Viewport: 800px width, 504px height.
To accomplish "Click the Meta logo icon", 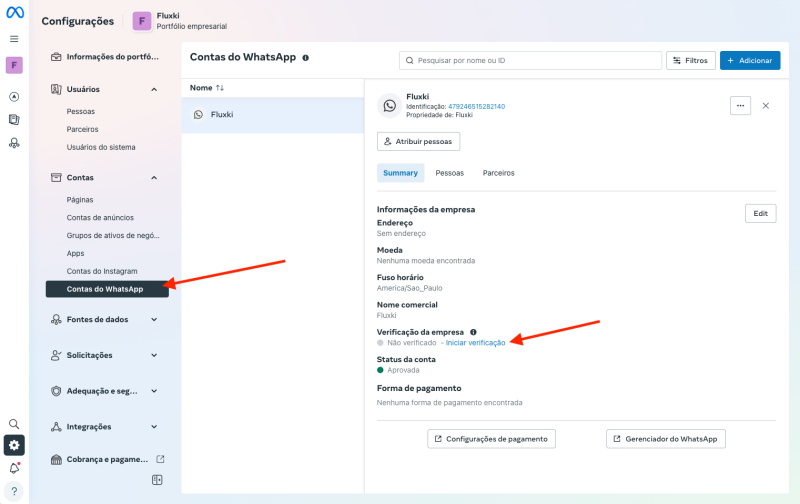I will tap(14, 14).
